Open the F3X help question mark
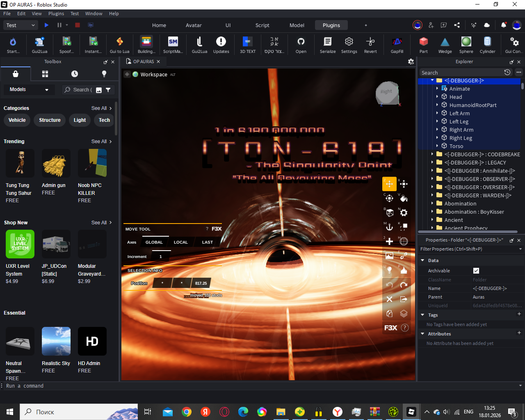The image size is (525, 420). tap(404, 328)
